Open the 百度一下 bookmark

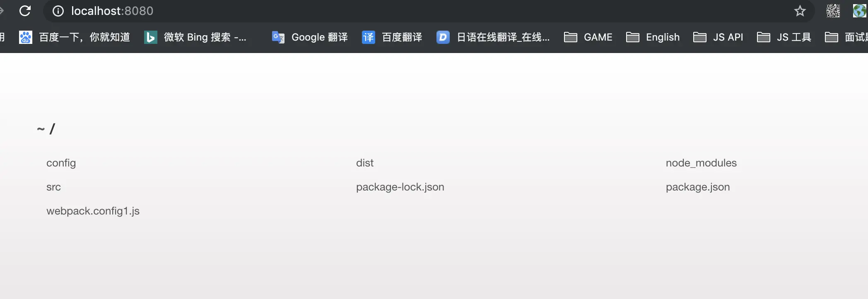(x=75, y=37)
